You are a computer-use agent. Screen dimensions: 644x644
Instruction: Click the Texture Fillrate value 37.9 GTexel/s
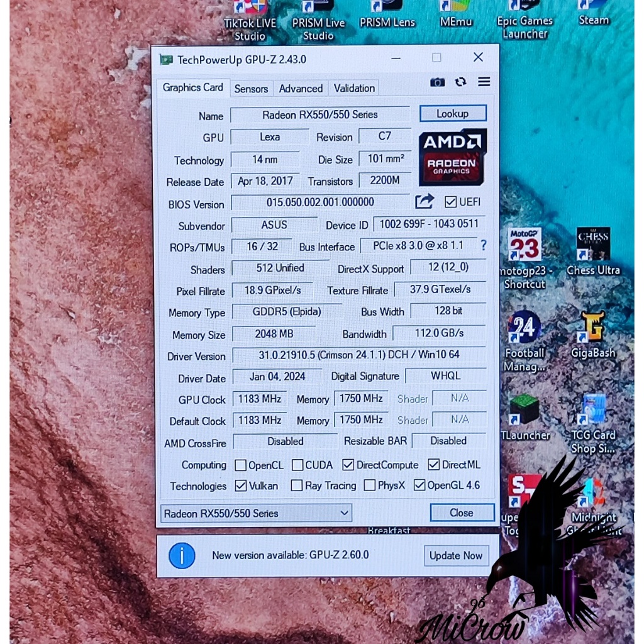click(440, 289)
